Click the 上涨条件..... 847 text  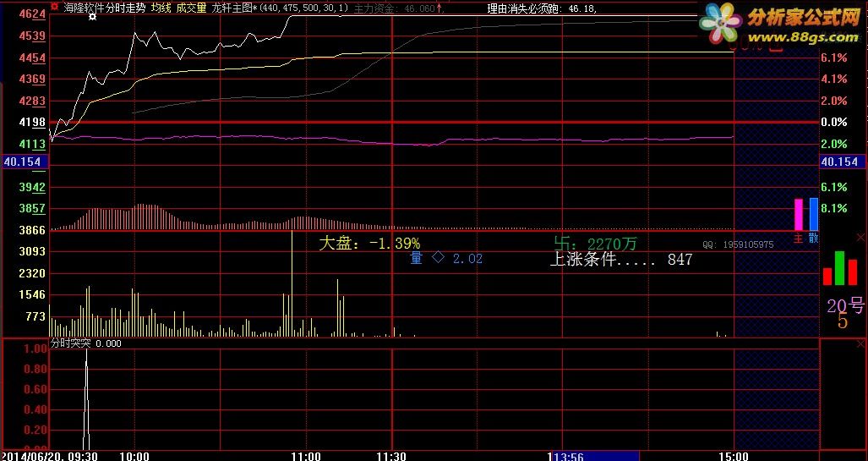tap(621, 260)
